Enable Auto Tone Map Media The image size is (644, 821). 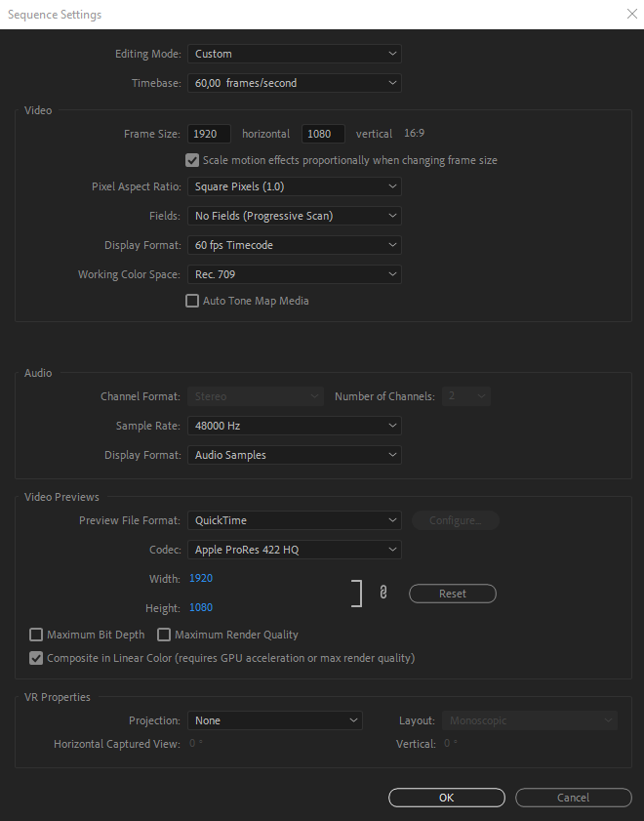point(192,301)
